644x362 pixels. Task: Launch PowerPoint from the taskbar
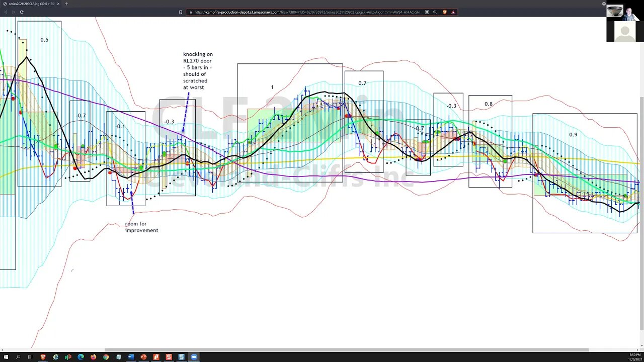[143, 357]
